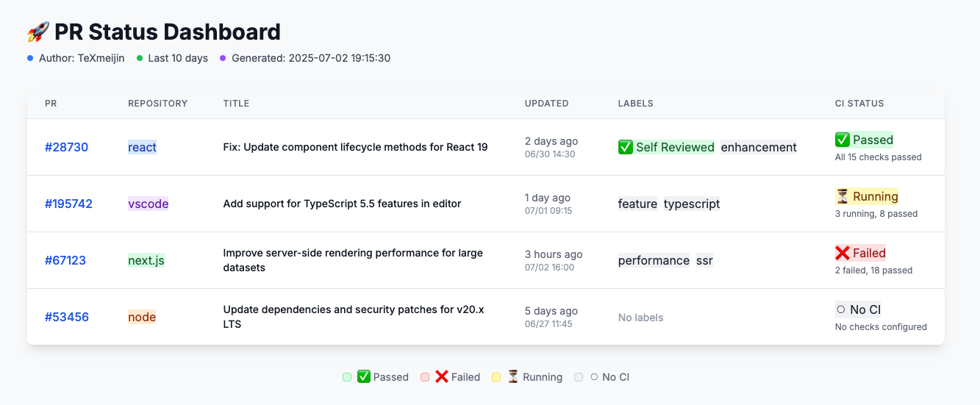Click the Updated column header

pyautogui.click(x=546, y=104)
